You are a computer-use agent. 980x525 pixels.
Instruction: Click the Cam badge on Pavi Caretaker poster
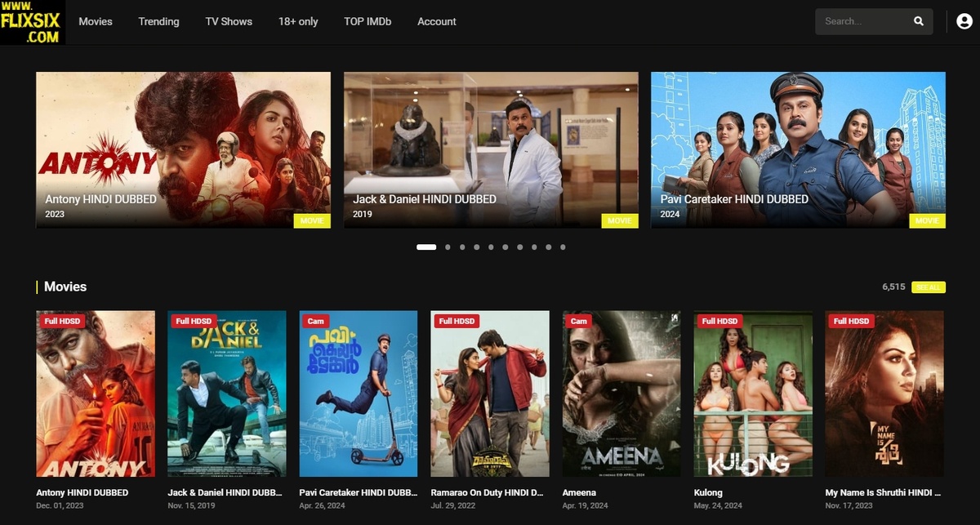[x=315, y=321]
